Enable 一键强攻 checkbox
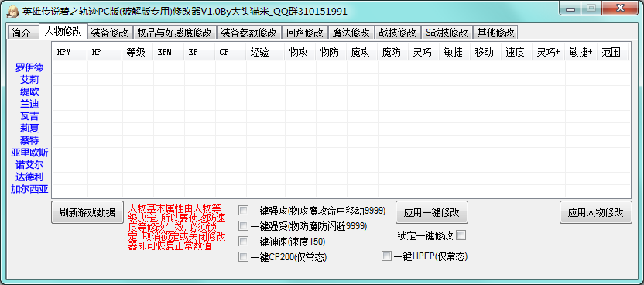644x285 pixels. click(x=243, y=211)
